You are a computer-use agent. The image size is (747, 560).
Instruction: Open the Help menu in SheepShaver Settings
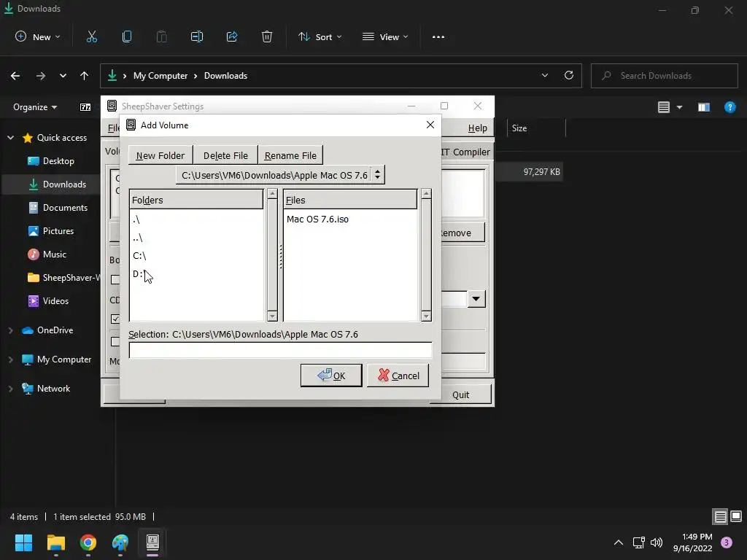pos(477,128)
